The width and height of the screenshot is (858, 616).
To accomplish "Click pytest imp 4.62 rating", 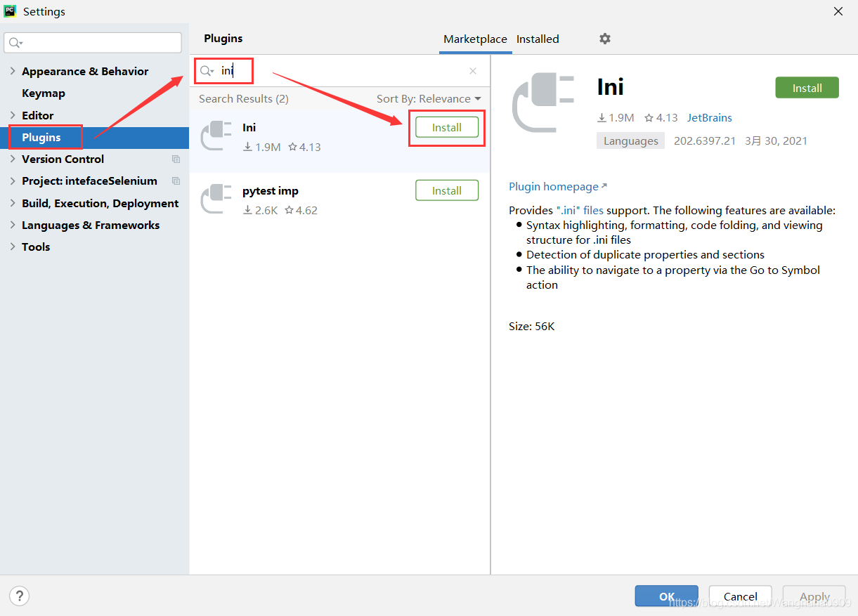I will pyautogui.click(x=301, y=210).
